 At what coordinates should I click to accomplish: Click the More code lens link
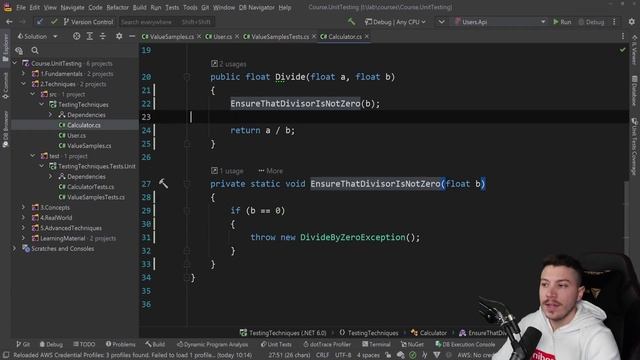pos(270,171)
